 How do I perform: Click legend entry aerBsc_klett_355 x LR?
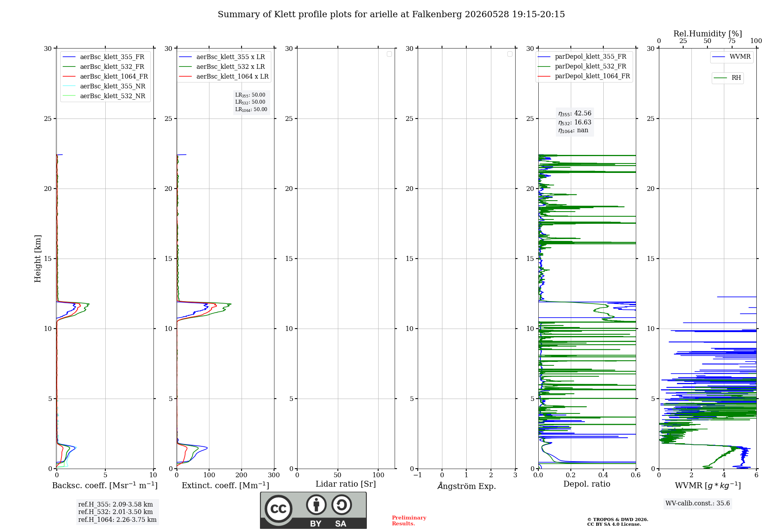click(222, 57)
